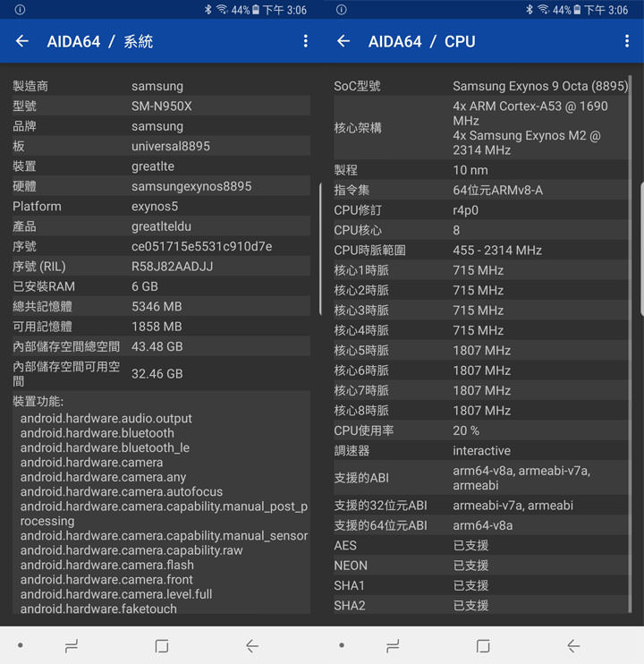The image size is (644, 664).
Task: Tap the AIDA64 / CPU title
Action: click(x=422, y=41)
